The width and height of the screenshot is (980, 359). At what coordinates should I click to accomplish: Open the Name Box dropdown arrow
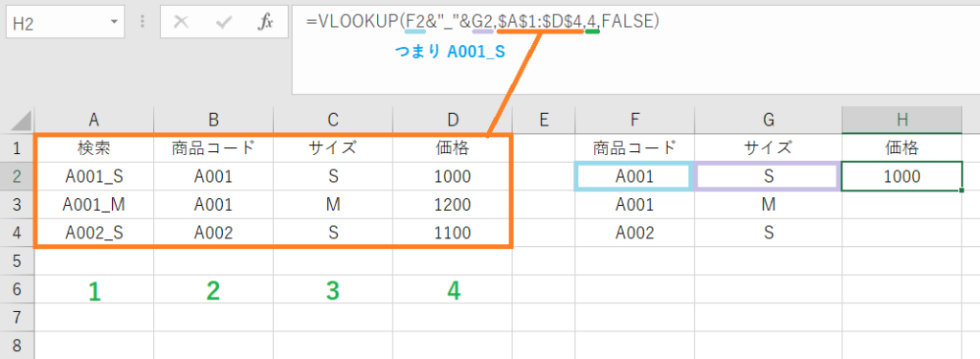(114, 23)
